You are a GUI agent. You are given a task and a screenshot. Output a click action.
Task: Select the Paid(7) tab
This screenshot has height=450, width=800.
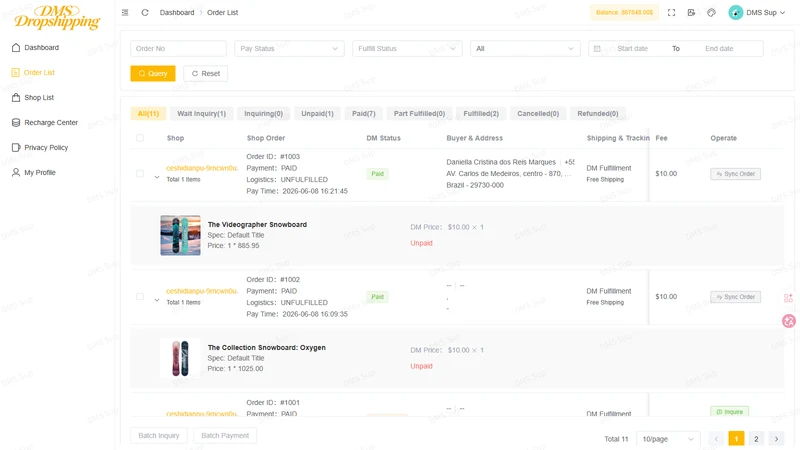(x=364, y=113)
